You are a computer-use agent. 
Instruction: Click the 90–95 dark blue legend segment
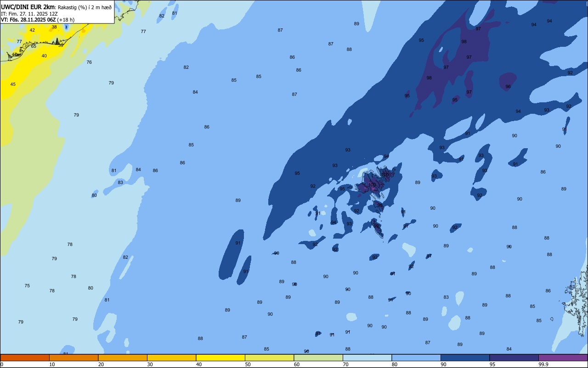pyautogui.click(x=465, y=357)
